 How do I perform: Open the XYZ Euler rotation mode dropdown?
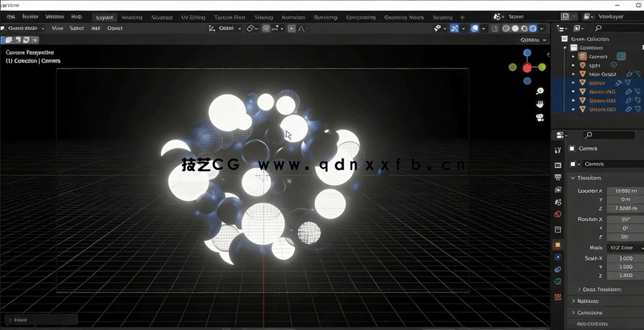click(x=624, y=247)
